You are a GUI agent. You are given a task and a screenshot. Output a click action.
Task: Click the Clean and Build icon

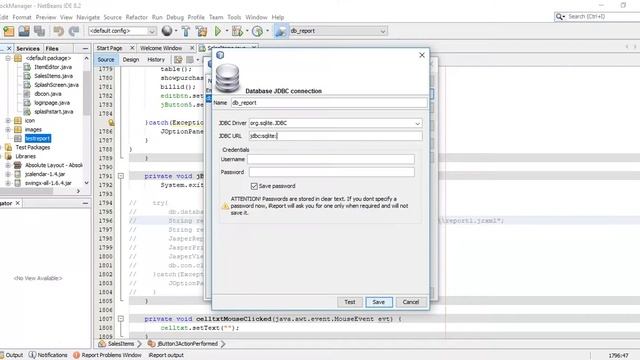[x=201, y=31]
